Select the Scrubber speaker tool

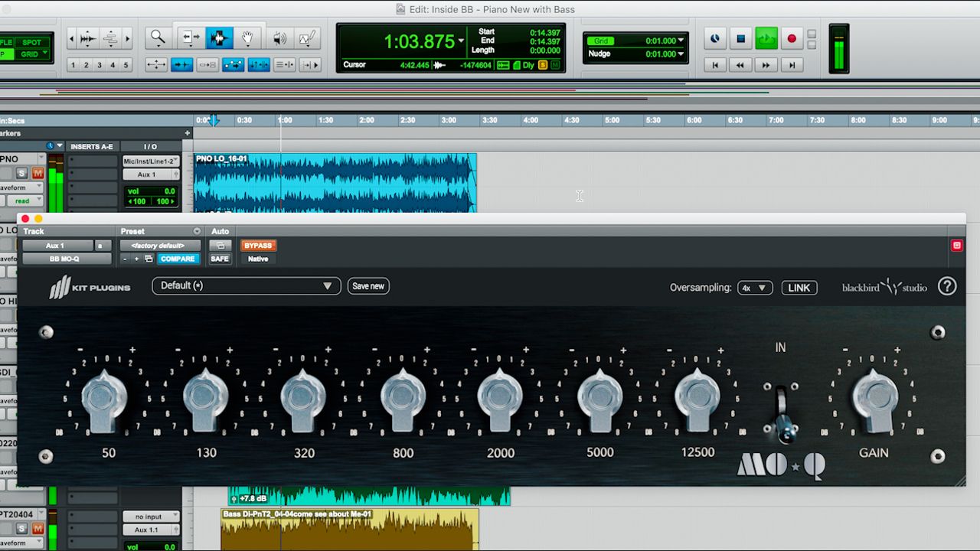(x=279, y=37)
